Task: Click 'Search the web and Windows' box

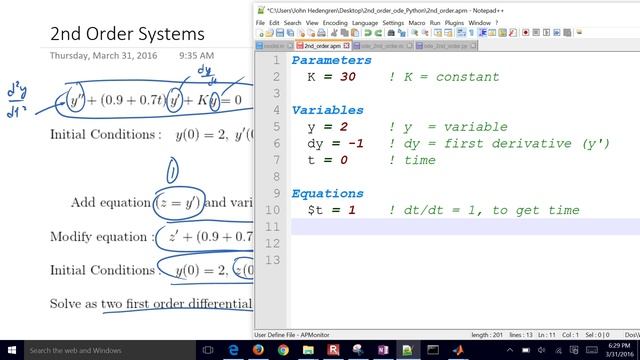Action: click(x=109, y=350)
